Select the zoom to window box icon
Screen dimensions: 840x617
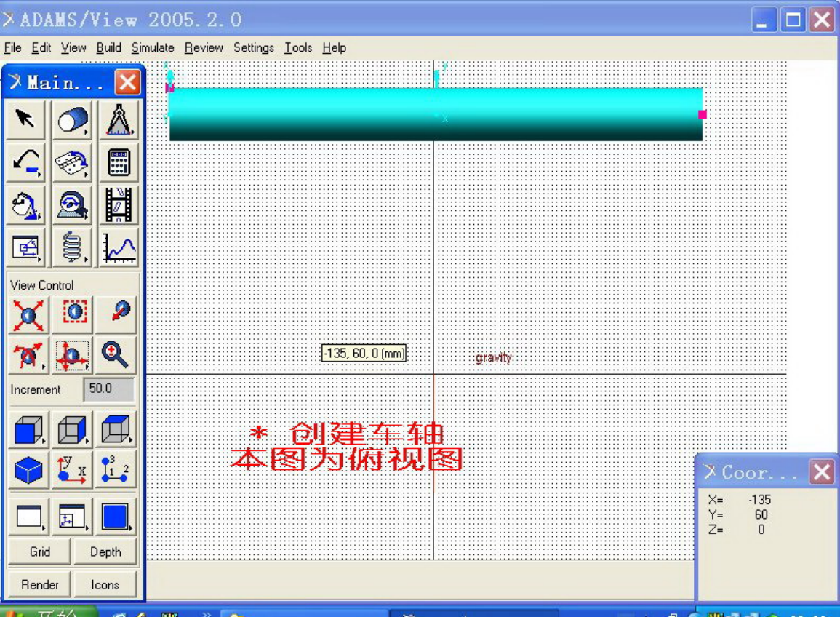pyautogui.click(x=73, y=314)
